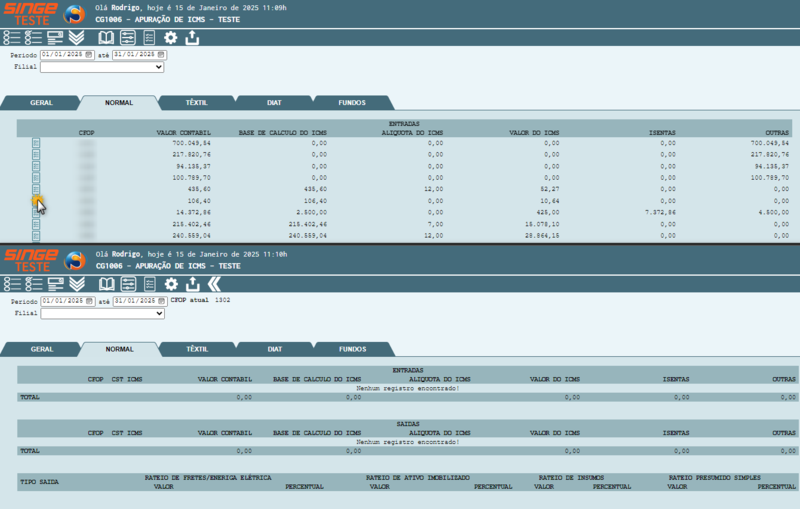This screenshot has width=800, height=509.
Task: Click the start date field in lower panel
Action: click(62, 301)
